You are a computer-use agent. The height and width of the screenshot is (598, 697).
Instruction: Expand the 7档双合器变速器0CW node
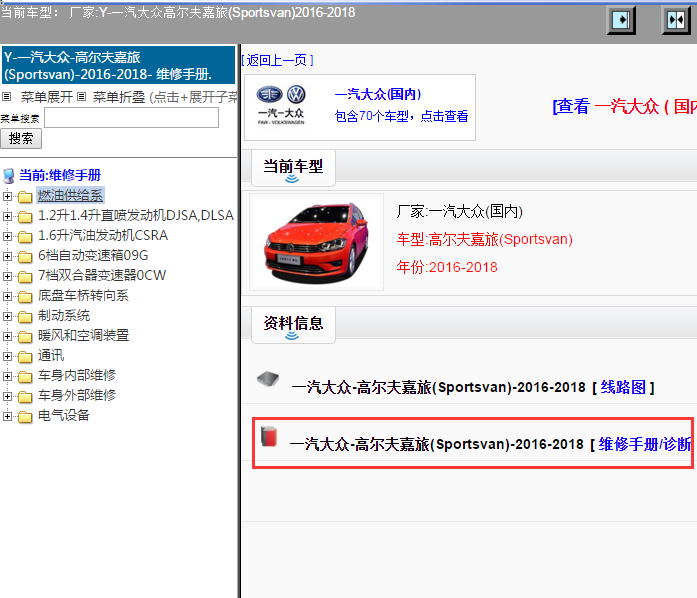7,276
